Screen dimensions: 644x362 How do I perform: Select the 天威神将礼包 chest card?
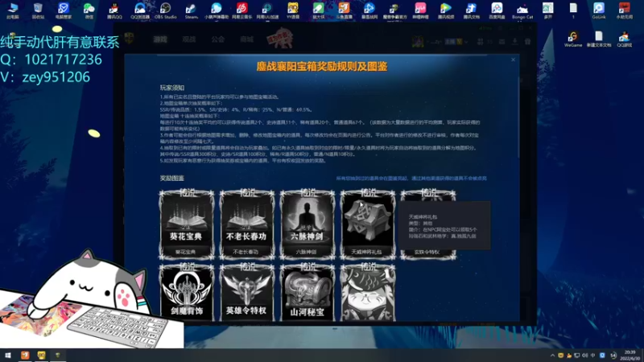click(368, 224)
